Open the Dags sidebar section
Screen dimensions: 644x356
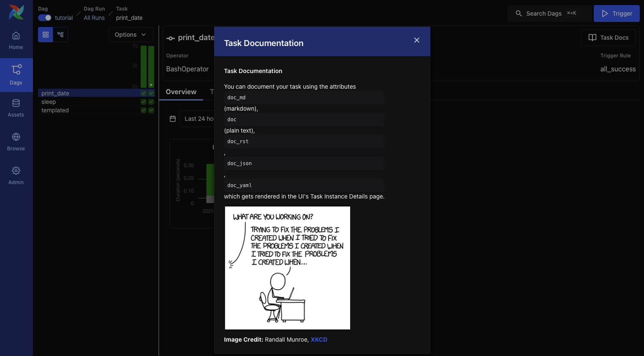coord(16,75)
